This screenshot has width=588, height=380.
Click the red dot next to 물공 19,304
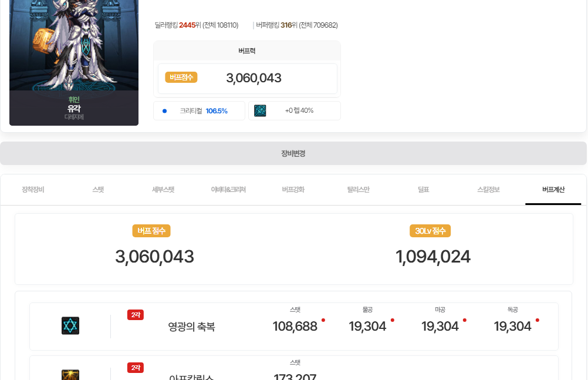pos(392,320)
